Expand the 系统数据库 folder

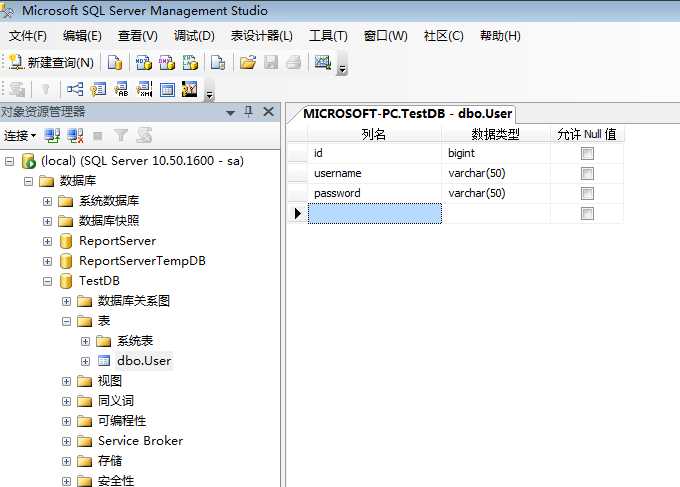click(48, 202)
